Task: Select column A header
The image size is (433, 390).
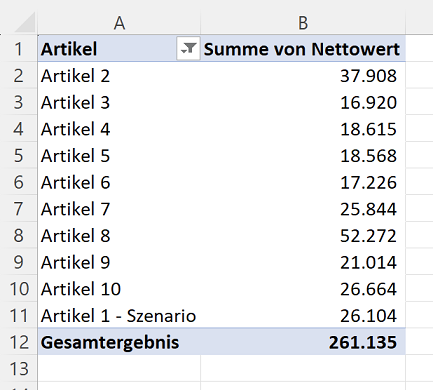Action: point(119,23)
